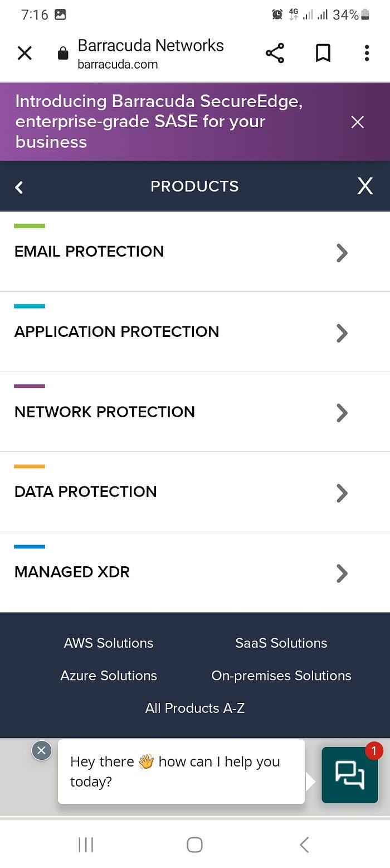The height and width of the screenshot is (868, 390).
Task: Go to On-premises Solutions link
Action: pyautogui.click(x=281, y=676)
